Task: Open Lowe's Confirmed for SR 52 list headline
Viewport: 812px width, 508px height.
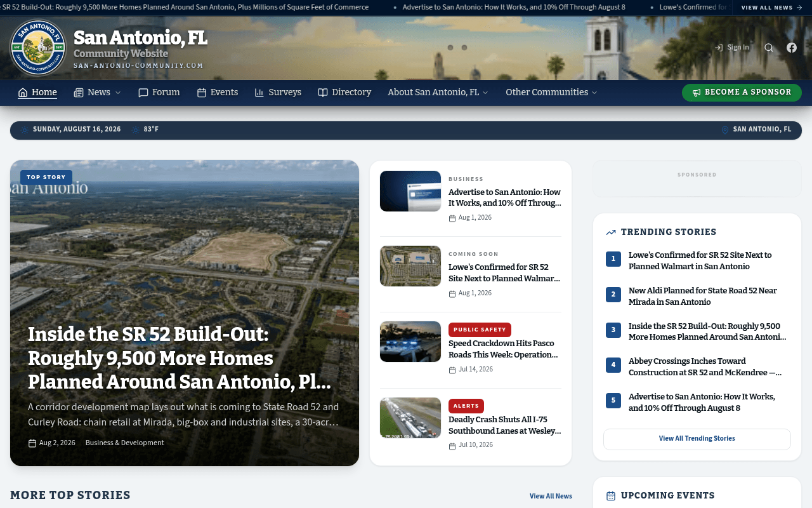Action: click(505, 273)
